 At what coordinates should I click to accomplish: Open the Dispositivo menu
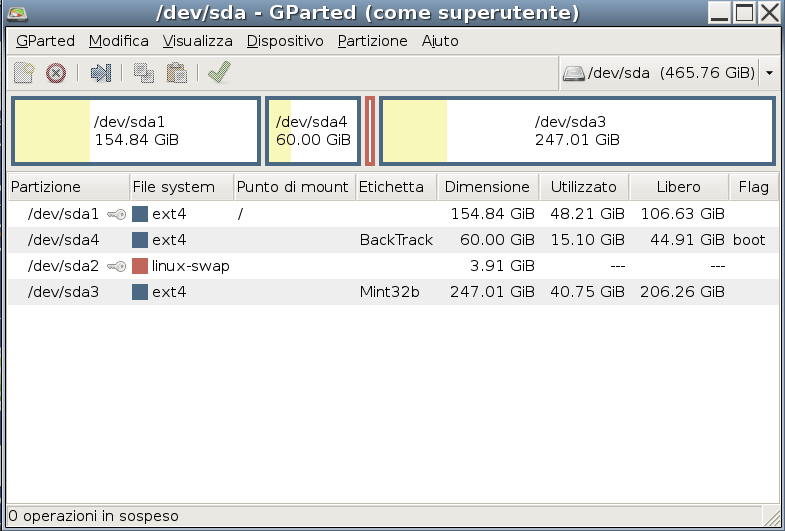285,41
